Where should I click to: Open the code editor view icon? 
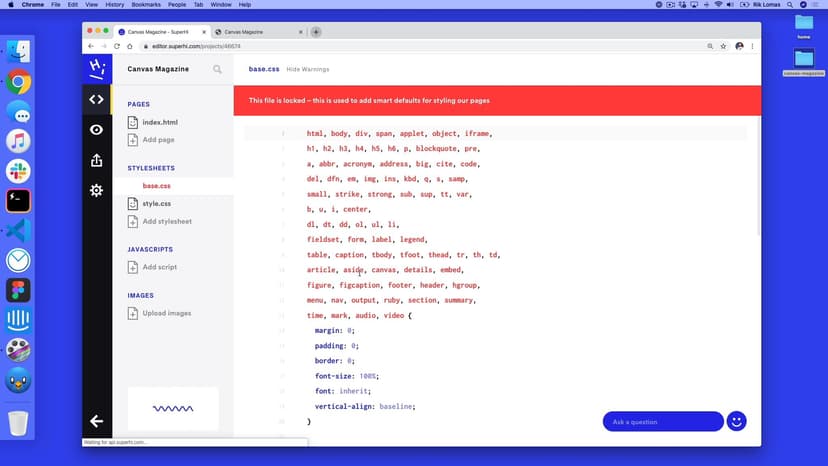pos(96,99)
